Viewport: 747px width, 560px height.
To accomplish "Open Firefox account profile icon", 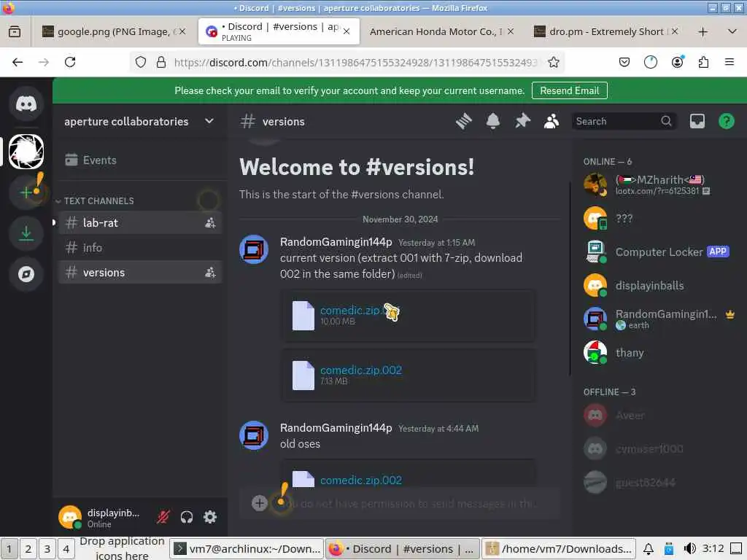I will pos(677,62).
